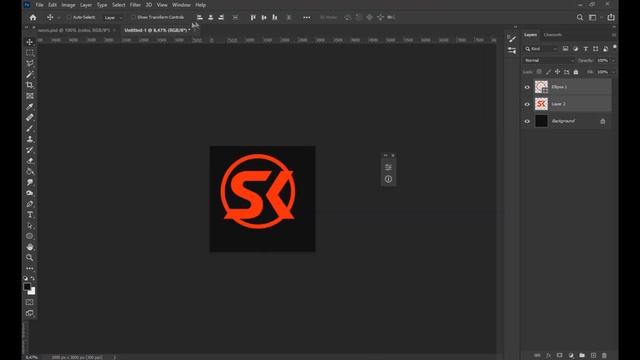640x360 pixels.
Task: Add a layer style with fx button
Action: (548, 356)
